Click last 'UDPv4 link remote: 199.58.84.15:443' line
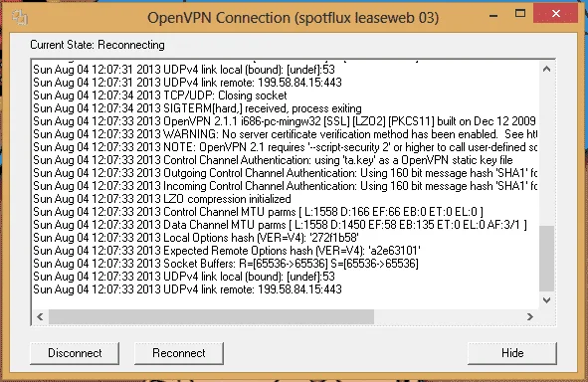The width and height of the screenshot is (588, 382). pyautogui.click(x=187, y=289)
